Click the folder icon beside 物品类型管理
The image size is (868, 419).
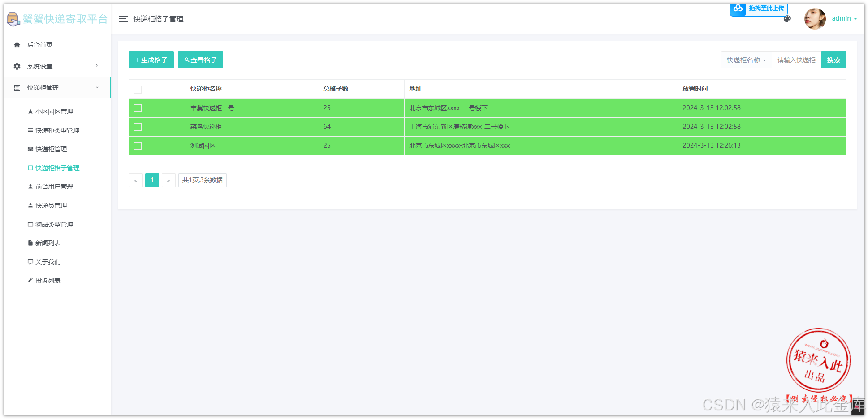(30, 224)
